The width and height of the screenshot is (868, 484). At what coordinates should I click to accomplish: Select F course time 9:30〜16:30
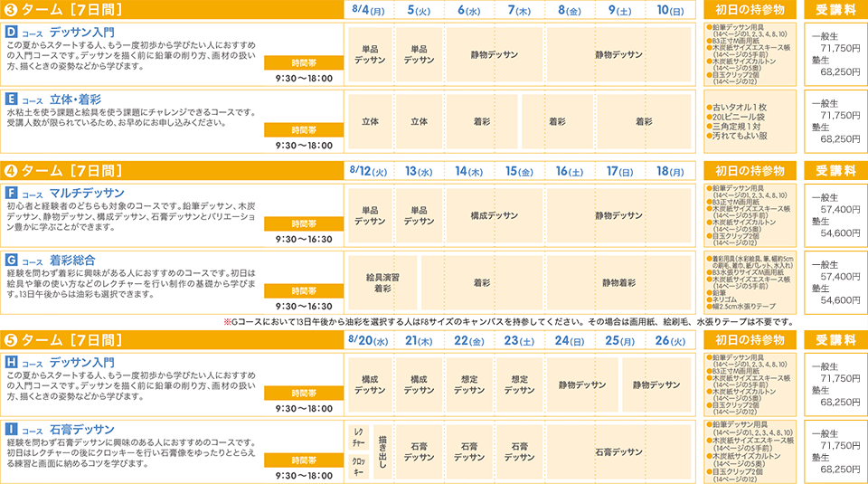(x=304, y=239)
